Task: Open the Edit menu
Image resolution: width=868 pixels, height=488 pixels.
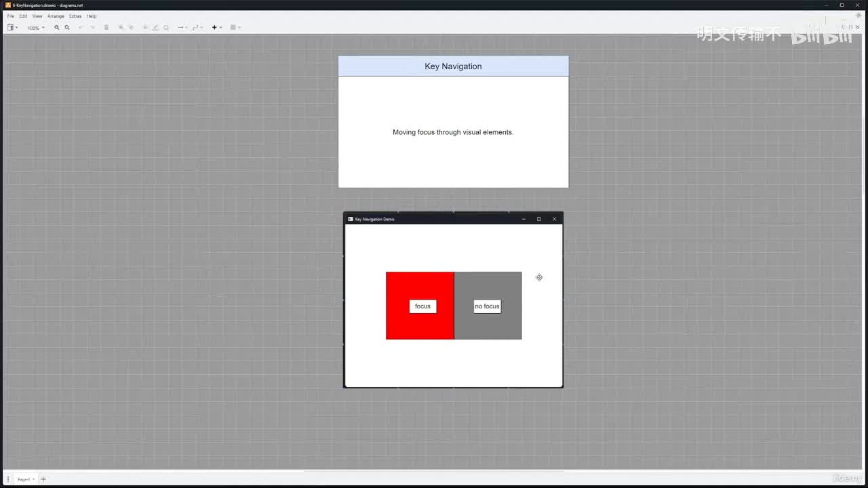Action: tap(23, 16)
